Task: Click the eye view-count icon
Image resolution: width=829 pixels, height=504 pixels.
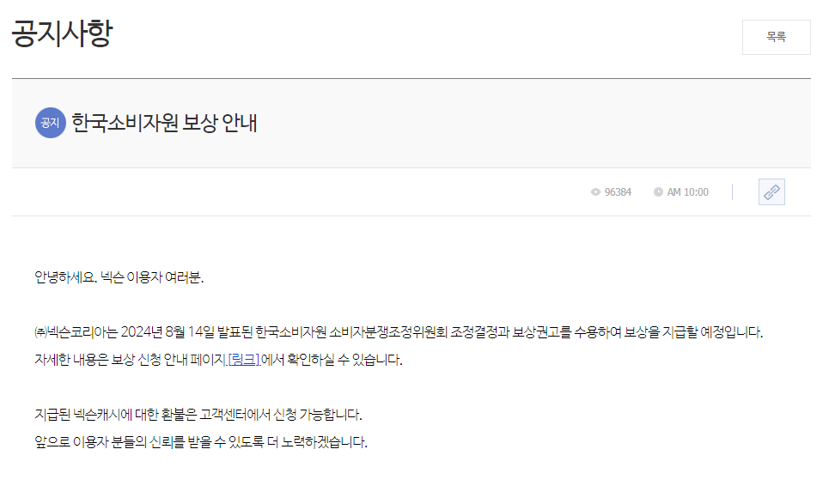Action: [x=595, y=192]
